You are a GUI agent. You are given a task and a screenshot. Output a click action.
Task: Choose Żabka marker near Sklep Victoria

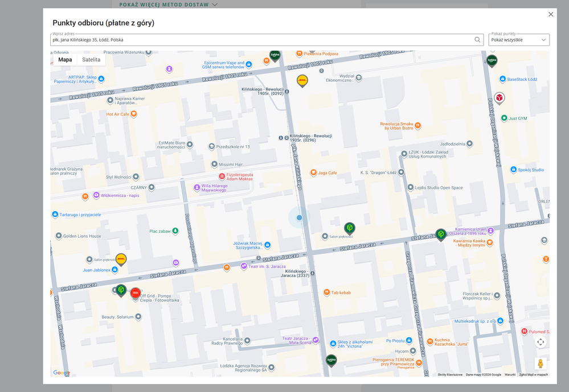click(331, 360)
